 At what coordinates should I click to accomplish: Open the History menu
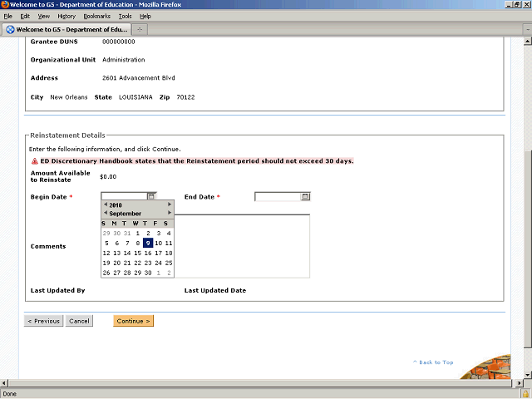coord(66,17)
